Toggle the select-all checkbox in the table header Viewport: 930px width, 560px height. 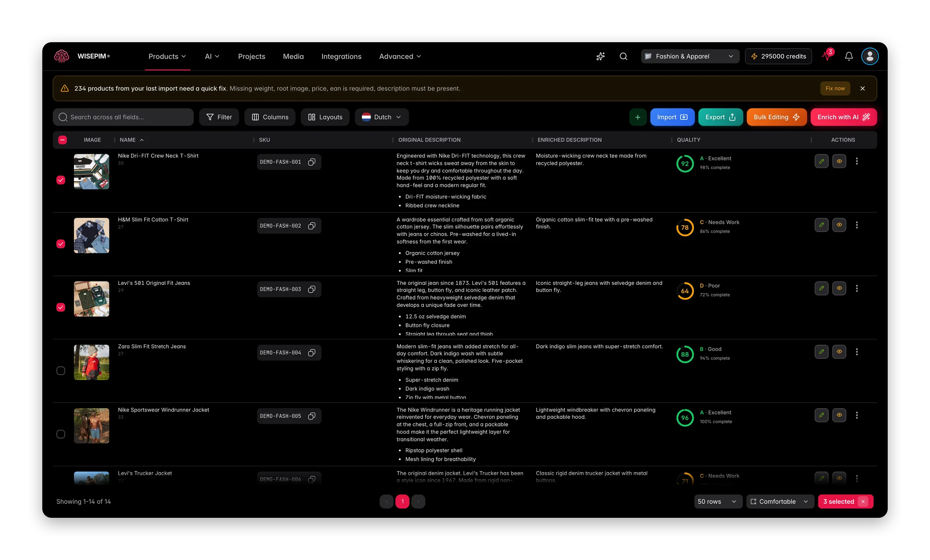pyautogui.click(x=62, y=140)
